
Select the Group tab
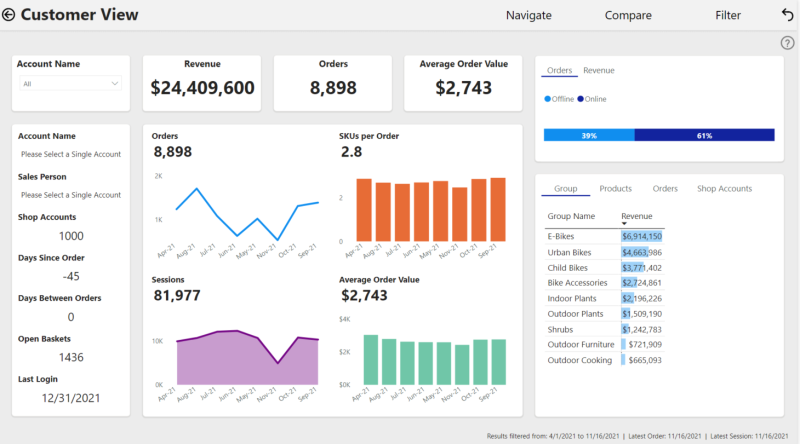pyautogui.click(x=565, y=188)
